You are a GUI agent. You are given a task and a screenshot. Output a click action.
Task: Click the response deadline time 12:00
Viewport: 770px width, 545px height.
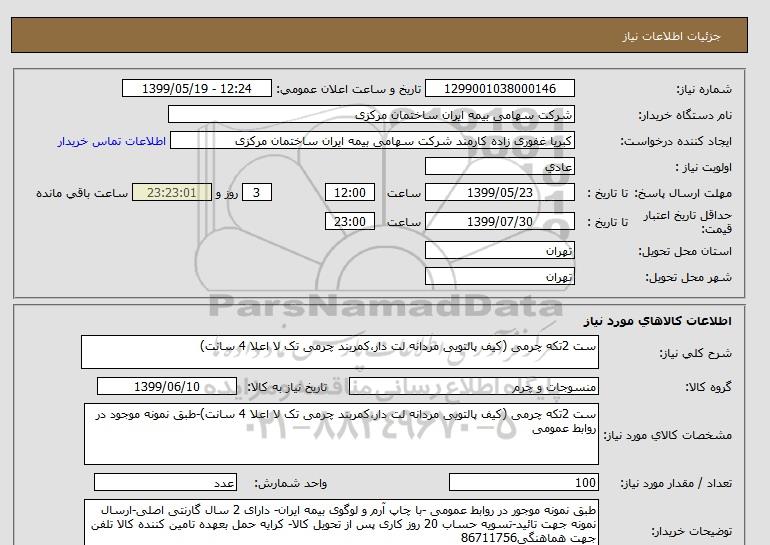pos(350,192)
